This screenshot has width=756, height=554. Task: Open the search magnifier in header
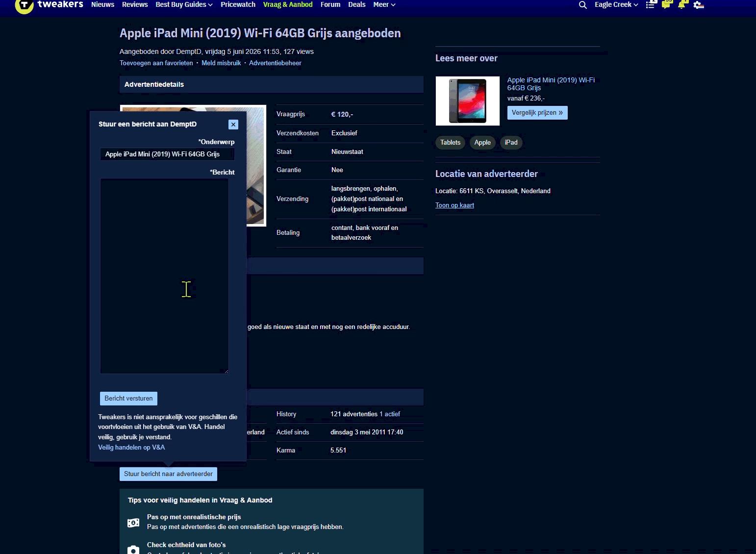pos(582,5)
